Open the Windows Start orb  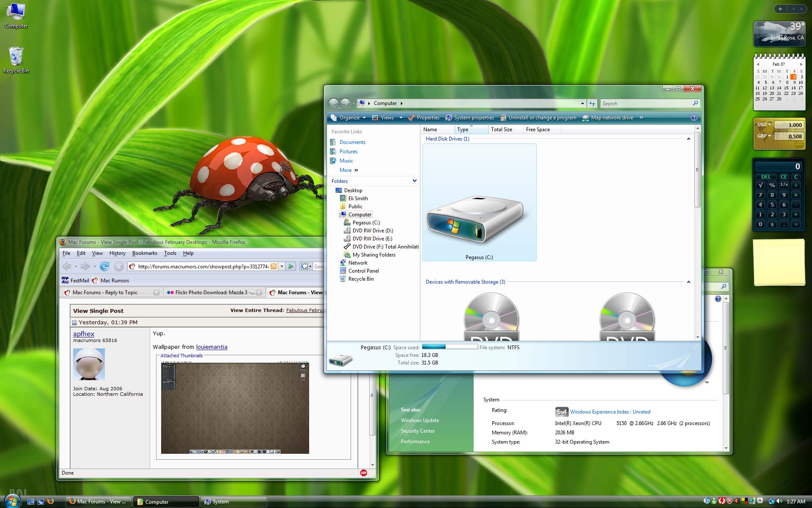coord(12,501)
